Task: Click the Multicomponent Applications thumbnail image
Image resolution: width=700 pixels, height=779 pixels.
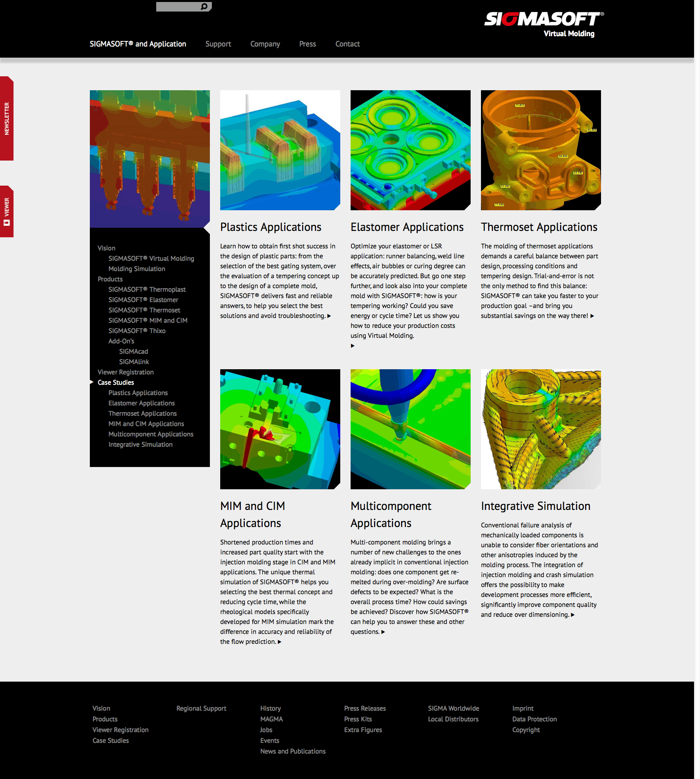Action: point(411,429)
